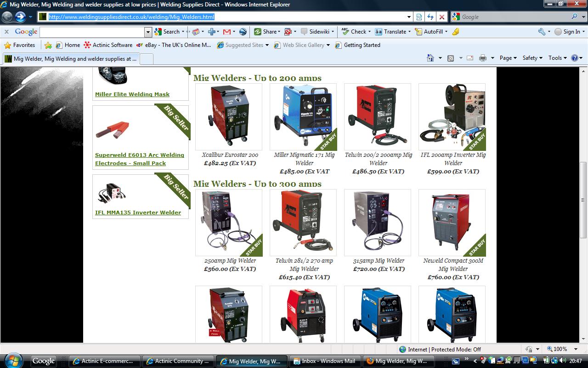Screen dimensions: 588x368
Task: Click the Home icon in command bar
Action: [x=430, y=58]
